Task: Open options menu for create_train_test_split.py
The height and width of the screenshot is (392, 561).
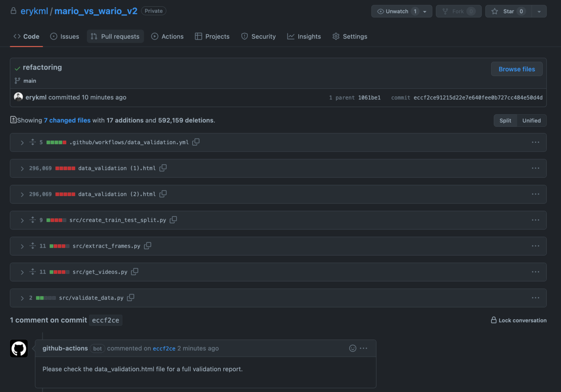Action: 535,220
